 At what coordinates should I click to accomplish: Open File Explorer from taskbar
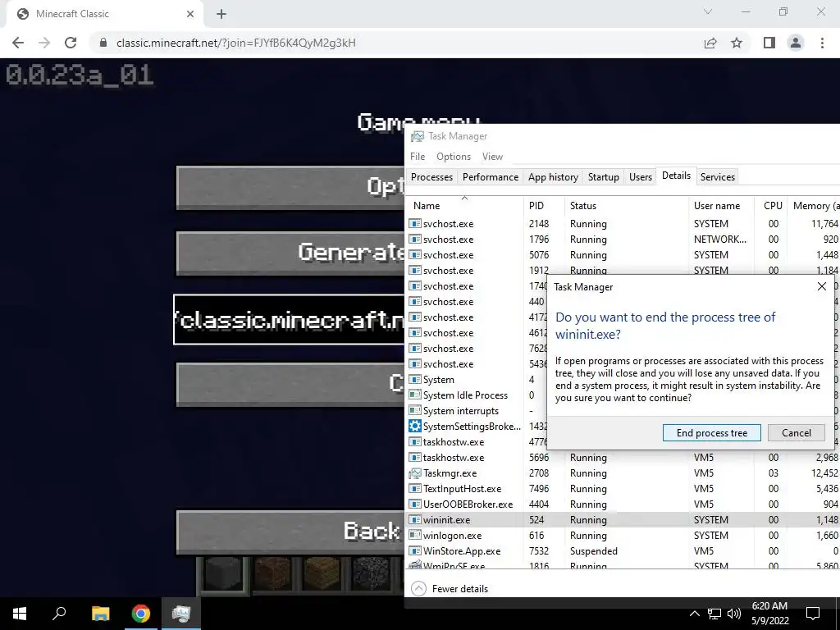click(x=100, y=614)
